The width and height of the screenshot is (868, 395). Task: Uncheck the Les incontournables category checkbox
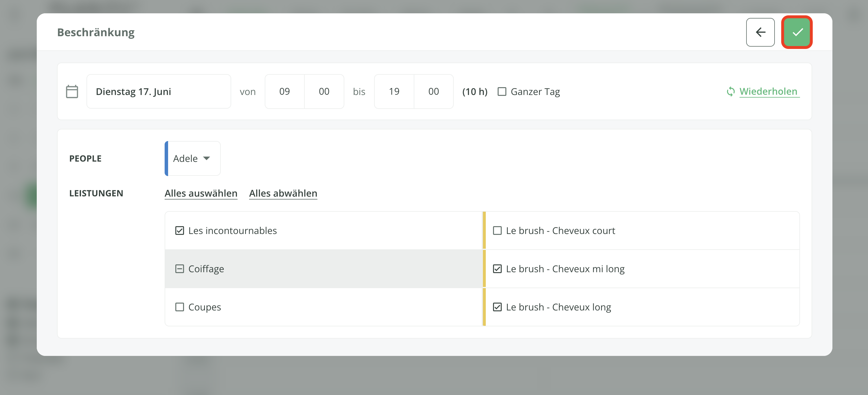click(x=180, y=231)
